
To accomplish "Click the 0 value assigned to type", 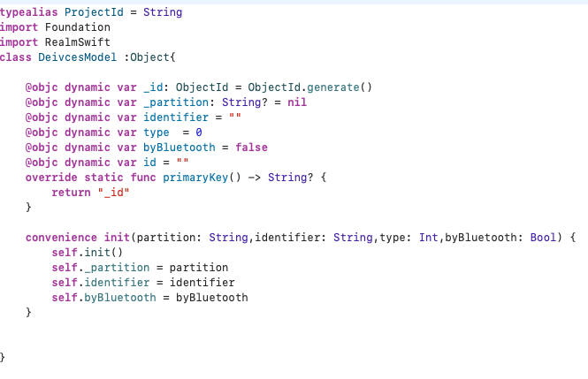I will [198, 132].
